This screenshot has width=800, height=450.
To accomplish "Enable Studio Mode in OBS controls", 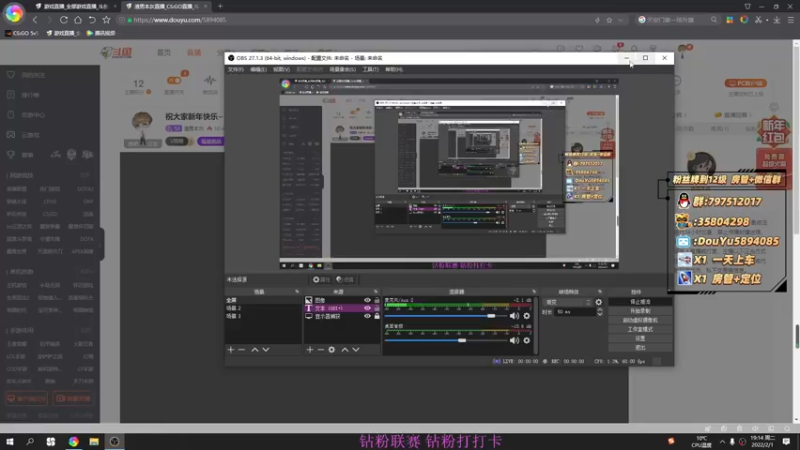I will click(x=640, y=330).
